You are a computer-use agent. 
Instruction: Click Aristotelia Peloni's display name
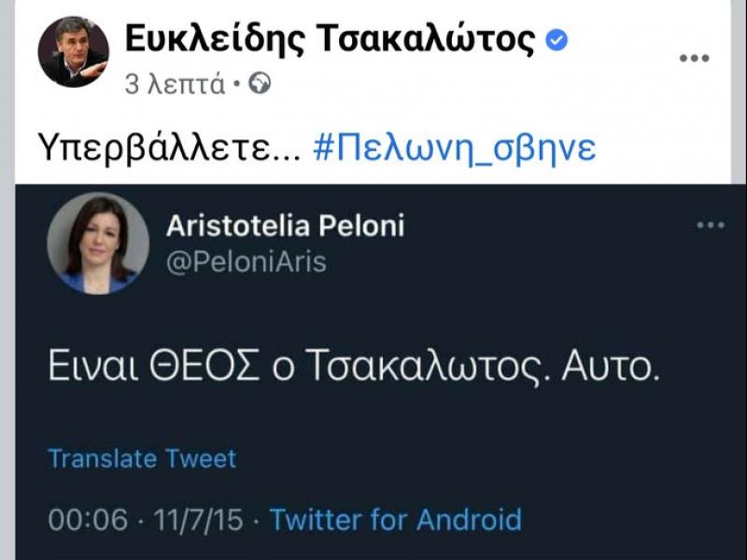(286, 224)
